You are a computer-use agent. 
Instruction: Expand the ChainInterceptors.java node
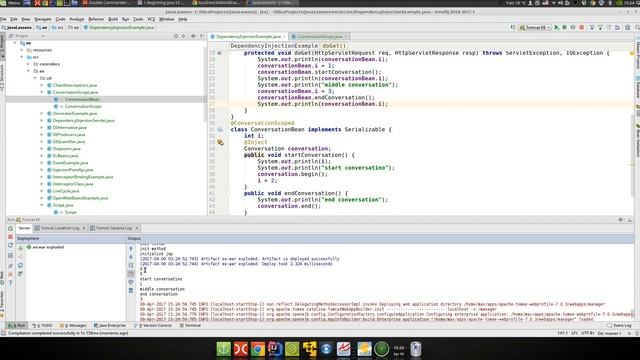[x=42, y=85]
